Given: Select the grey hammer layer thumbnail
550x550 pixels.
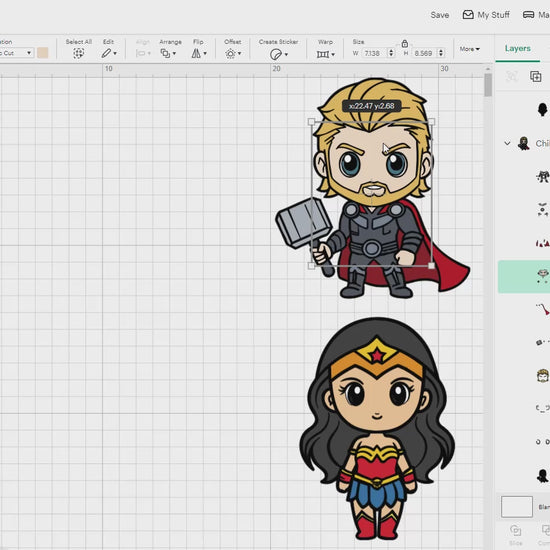Looking at the screenshot, I should click(x=543, y=342).
